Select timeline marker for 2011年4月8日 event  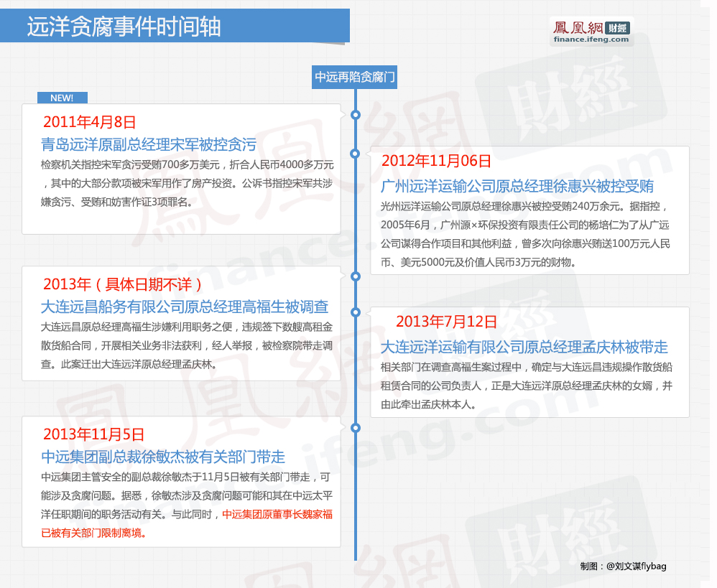click(356, 115)
